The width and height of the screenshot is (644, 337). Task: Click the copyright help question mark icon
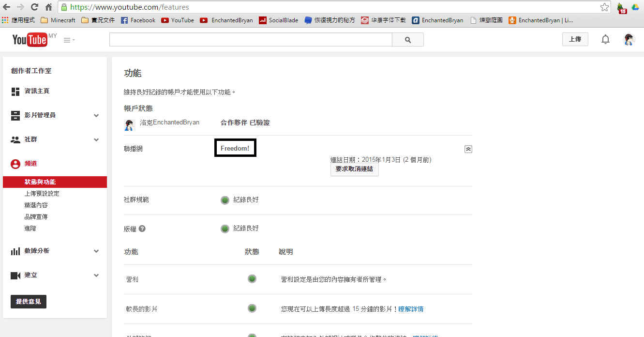point(142,229)
